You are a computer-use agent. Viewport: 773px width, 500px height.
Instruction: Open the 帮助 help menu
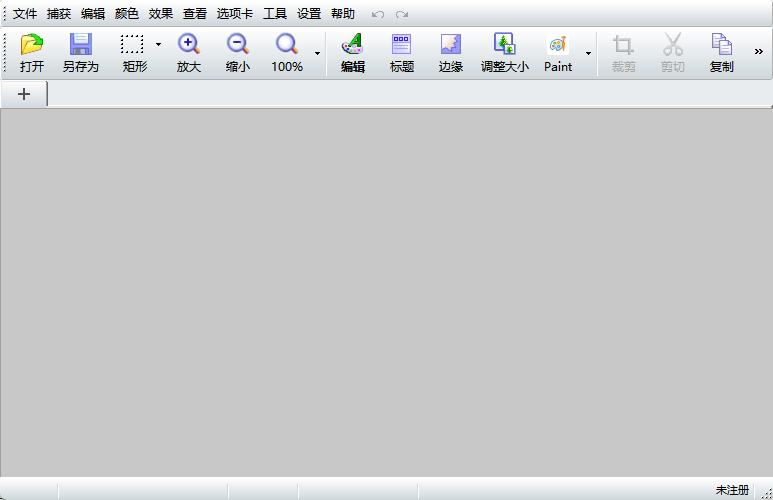[x=343, y=14]
